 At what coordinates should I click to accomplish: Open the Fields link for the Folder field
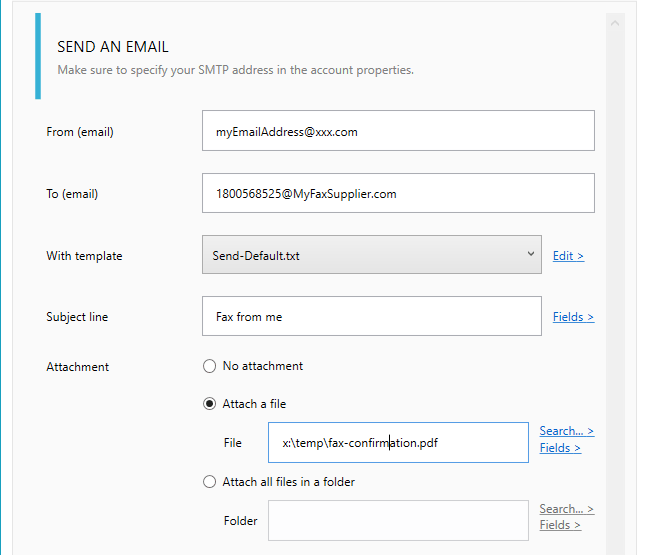[x=560, y=525]
